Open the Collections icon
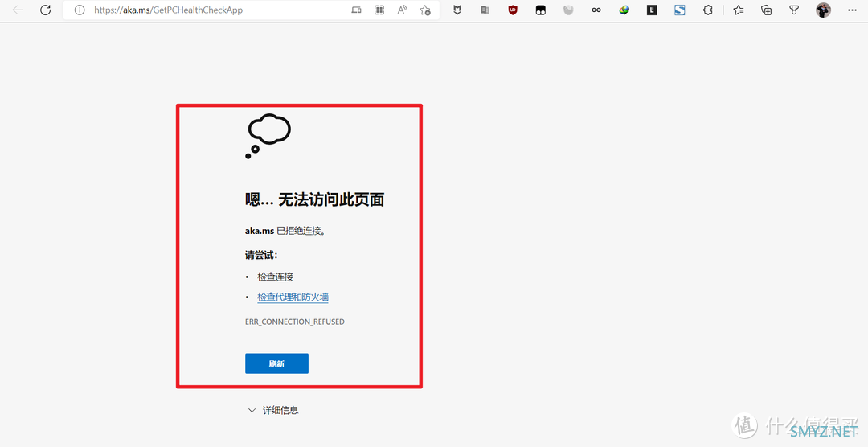The image size is (868, 447). point(767,10)
